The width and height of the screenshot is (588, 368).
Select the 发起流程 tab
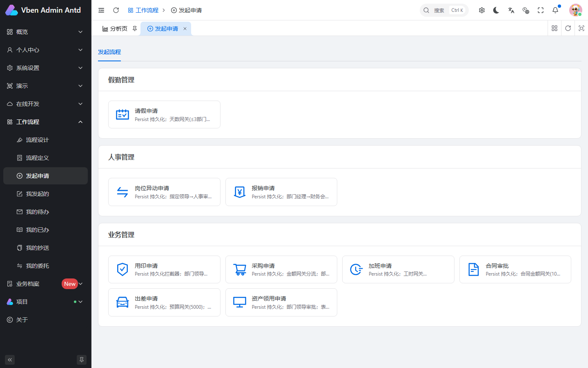[x=109, y=52]
